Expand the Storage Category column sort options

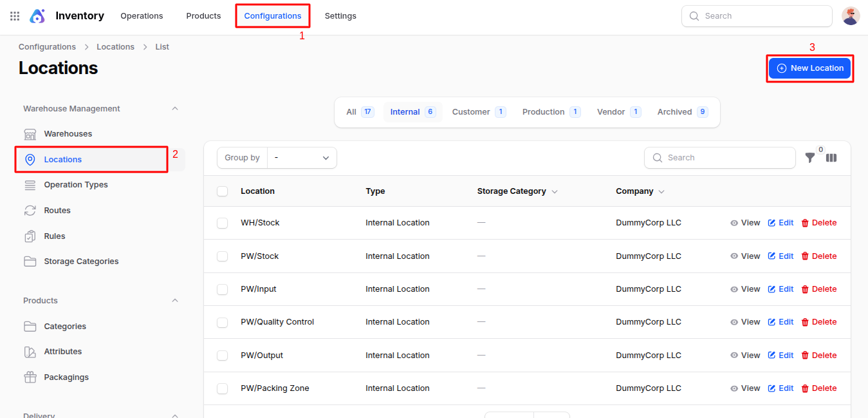coord(555,192)
